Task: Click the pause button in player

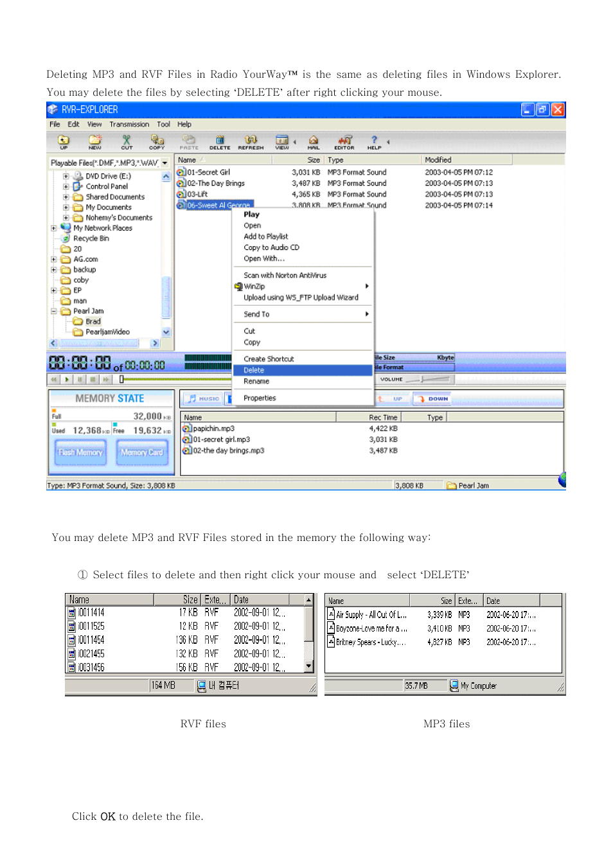Action: point(80,380)
